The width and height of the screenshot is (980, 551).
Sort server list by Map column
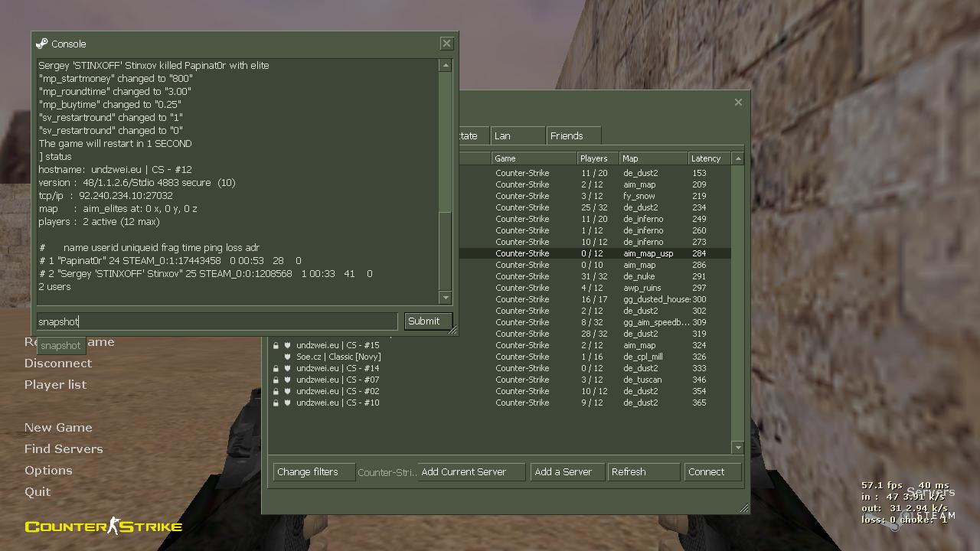pos(654,158)
